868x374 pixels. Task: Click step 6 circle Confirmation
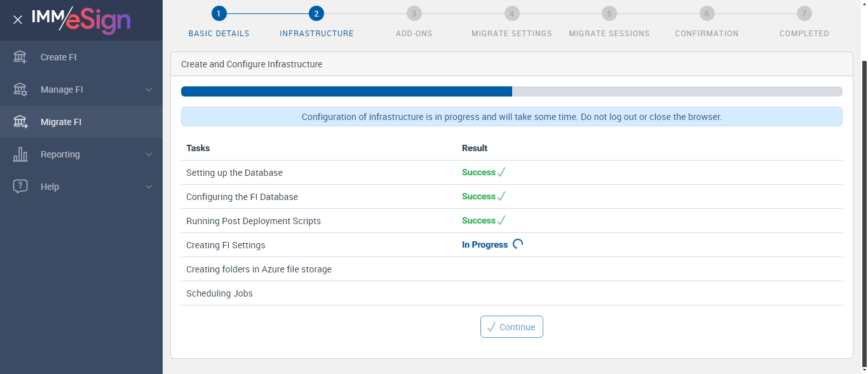[x=707, y=13]
